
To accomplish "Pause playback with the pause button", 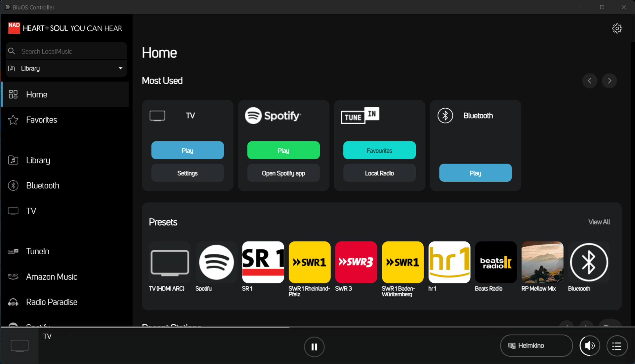I will (x=314, y=346).
